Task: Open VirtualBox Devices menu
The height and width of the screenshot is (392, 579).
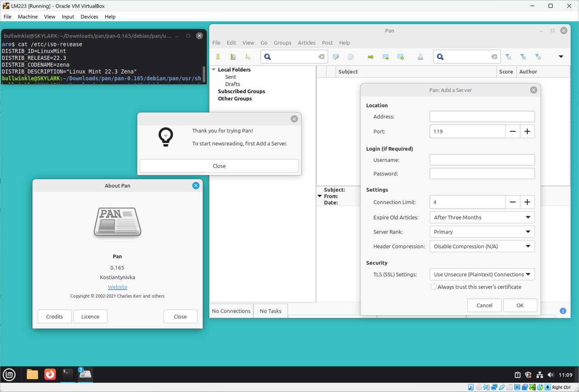Action: (89, 17)
